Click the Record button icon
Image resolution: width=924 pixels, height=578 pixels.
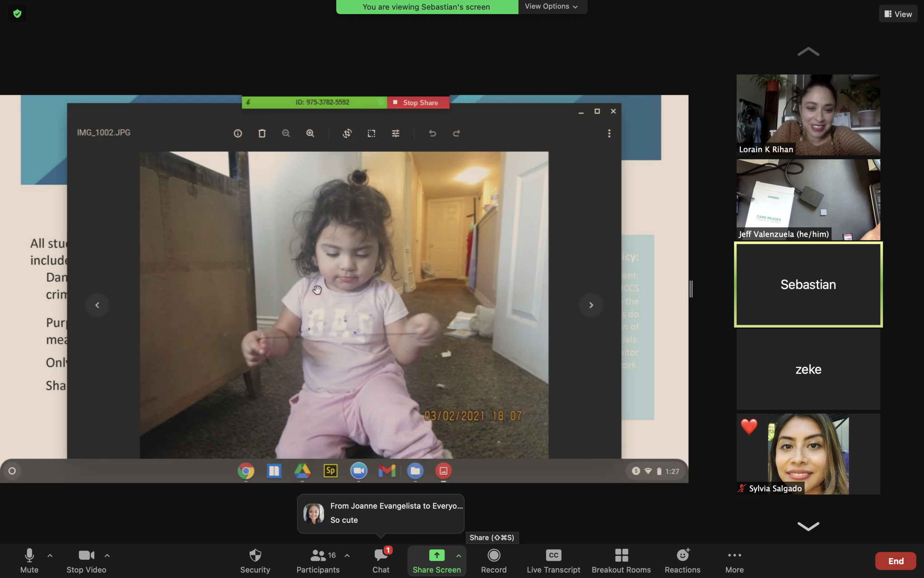tap(493, 555)
